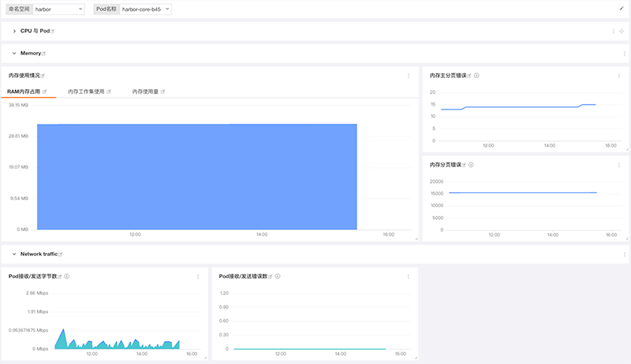631x364 pixels.
Task: Expand the CPU 与 Pod section
Action: click(14, 31)
